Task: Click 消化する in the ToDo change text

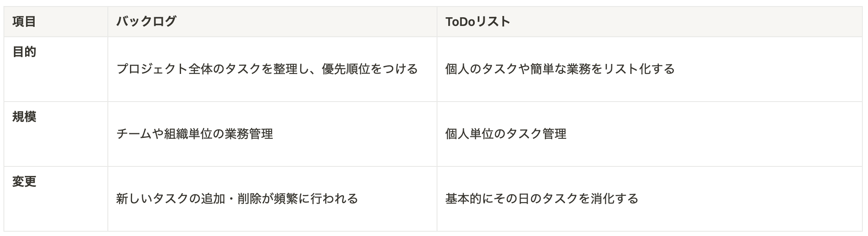Action: coord(615,199)
